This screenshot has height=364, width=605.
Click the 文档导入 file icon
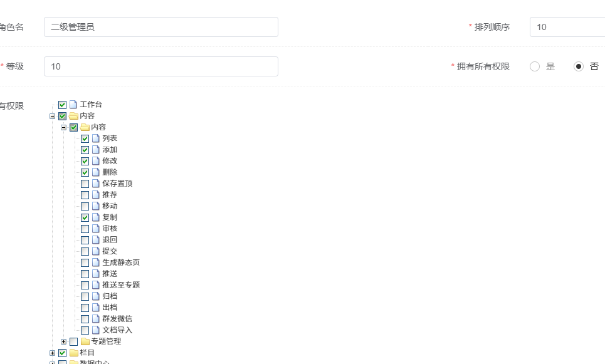(96, 330)
